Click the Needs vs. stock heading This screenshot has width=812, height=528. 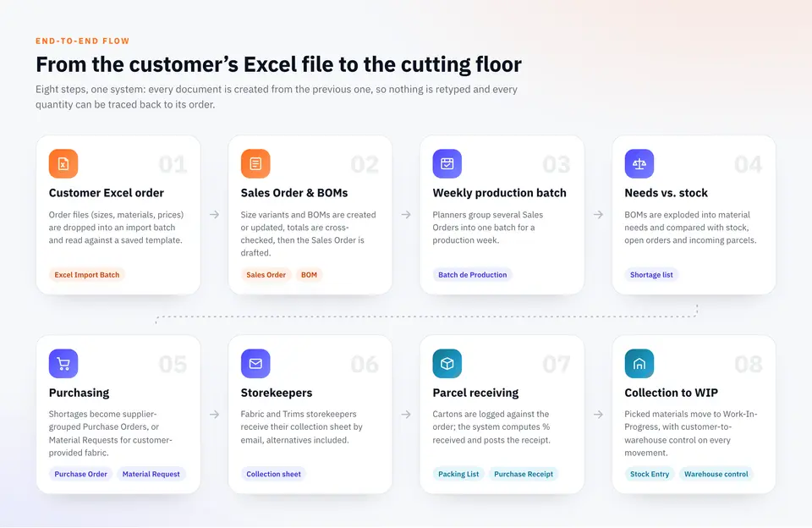coord(666,193)
